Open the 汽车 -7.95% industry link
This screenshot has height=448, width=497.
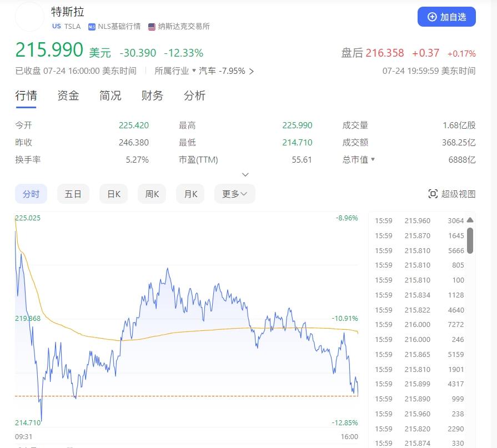(227, 71)
